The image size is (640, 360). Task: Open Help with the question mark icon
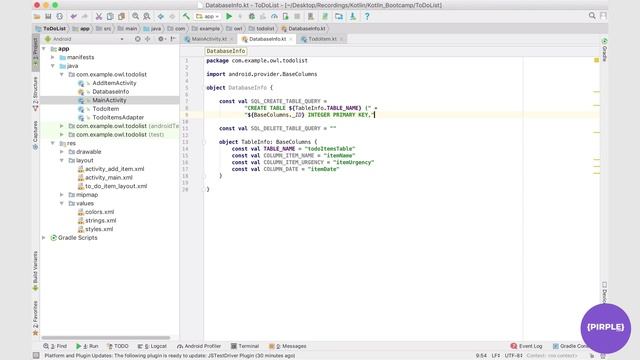coord(367,16)
